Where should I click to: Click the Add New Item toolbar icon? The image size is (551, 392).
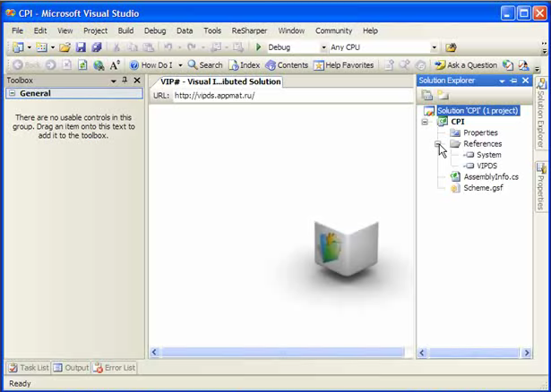pos(42,47)
